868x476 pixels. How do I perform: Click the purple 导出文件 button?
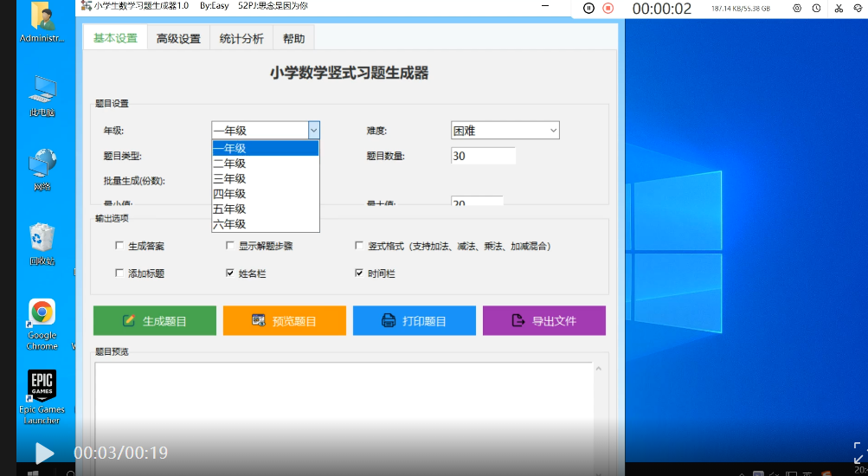[x=544, y=320]
